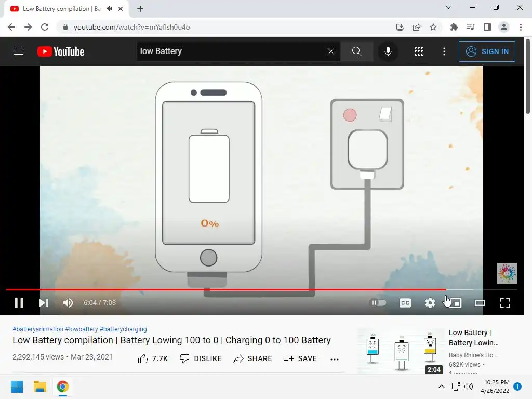The width and height of the screenshot is (532, 399).
Task: Install app icon in address bar
Action: (x=400, y=27)
